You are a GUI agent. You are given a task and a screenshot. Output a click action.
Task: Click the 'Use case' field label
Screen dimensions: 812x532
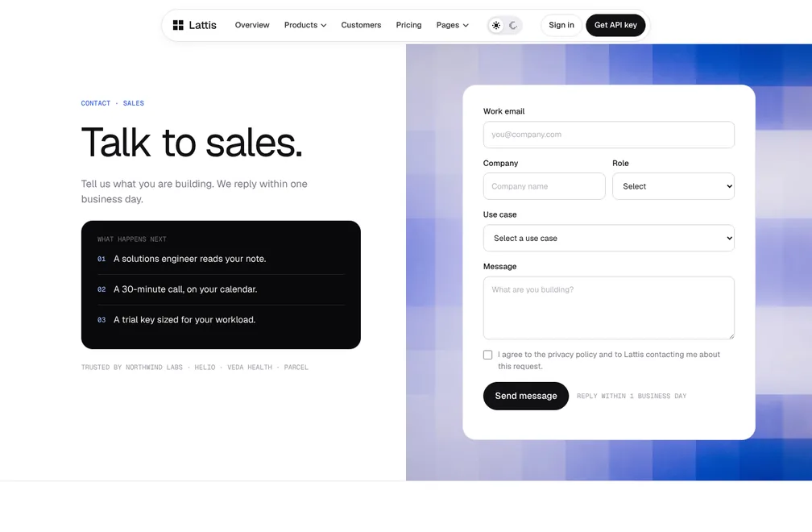499,214
